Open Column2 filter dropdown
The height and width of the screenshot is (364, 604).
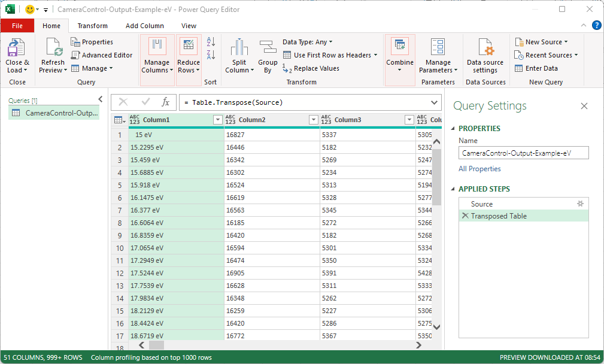(314, 120)
